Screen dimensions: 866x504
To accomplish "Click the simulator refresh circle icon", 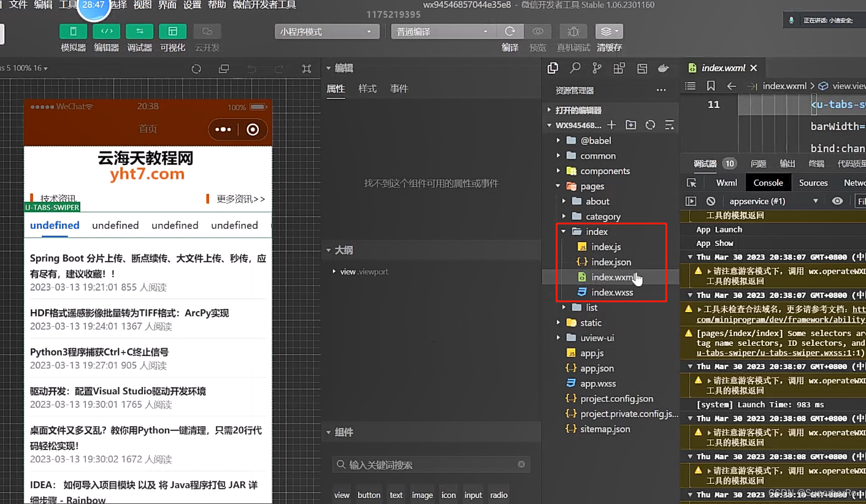I will click(196, 69).
